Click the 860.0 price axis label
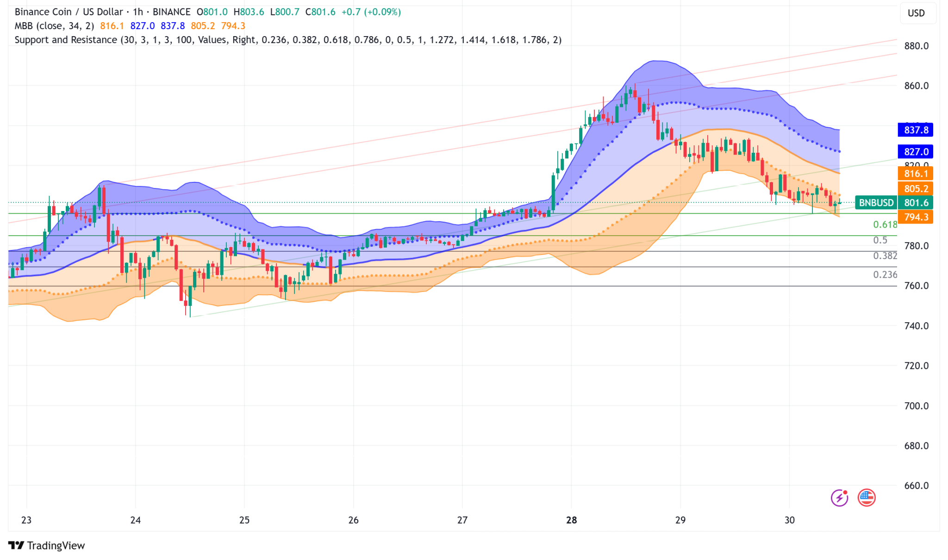Viewport: 948px width, 560px height. coord(916,86)
